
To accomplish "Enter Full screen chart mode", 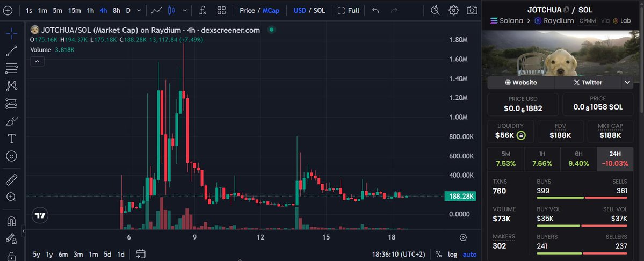I will tap(348, 11).
